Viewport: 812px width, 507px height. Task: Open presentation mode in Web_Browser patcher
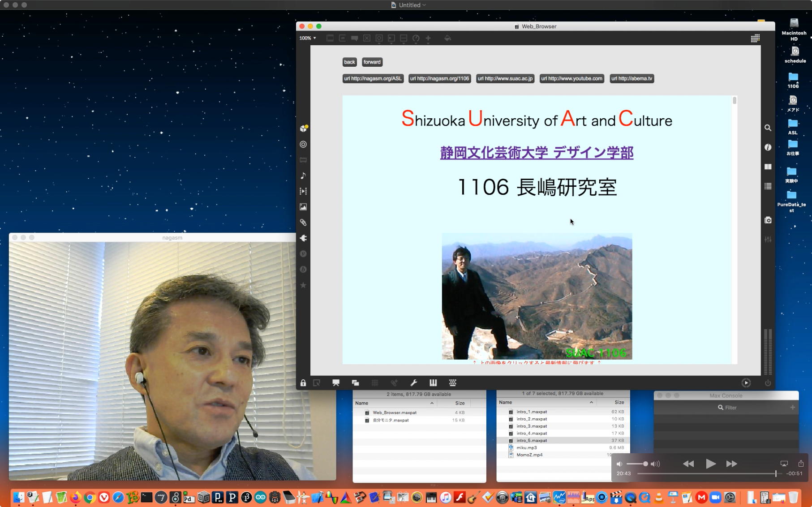(x=336, y=383)
